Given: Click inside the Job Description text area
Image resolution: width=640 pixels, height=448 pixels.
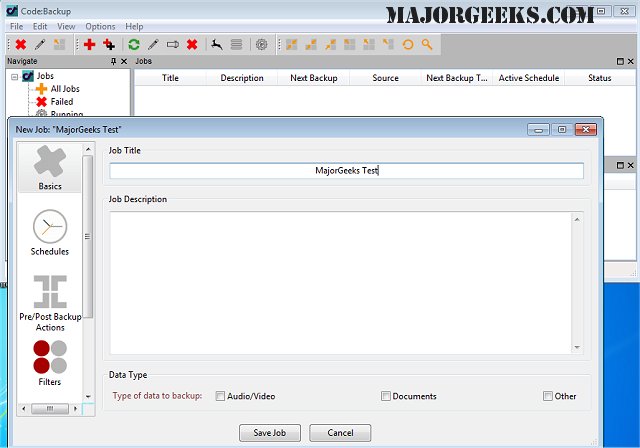Looking at the screenshot, I should click(x=341, y=283).
